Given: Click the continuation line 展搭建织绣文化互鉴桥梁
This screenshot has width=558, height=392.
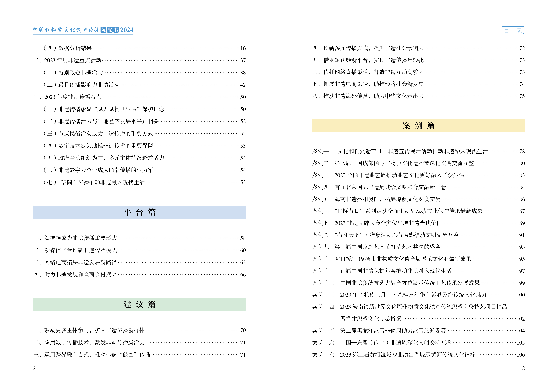Looking at the screenshot, I should point(433,319).
